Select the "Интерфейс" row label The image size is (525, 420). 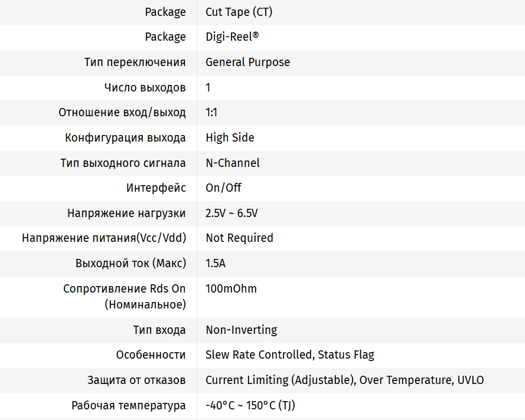point(156,188)
